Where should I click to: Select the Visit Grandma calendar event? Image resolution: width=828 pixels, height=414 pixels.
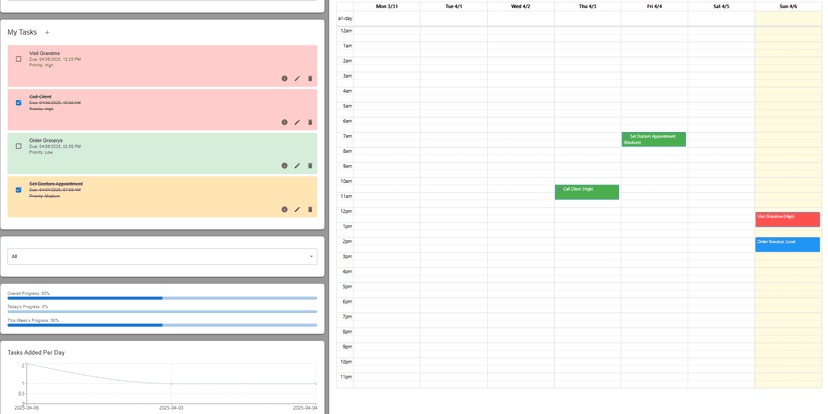click(787, 220)
